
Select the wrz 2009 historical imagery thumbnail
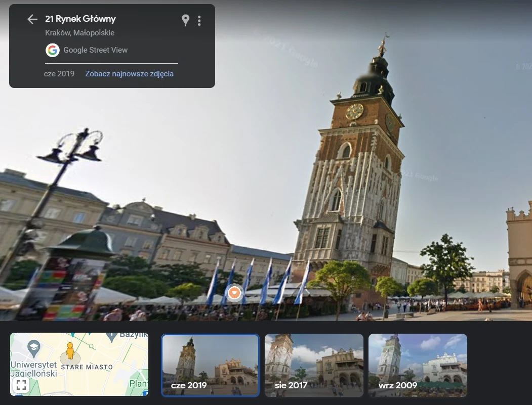pyautogui.click(x=418, y=365)
